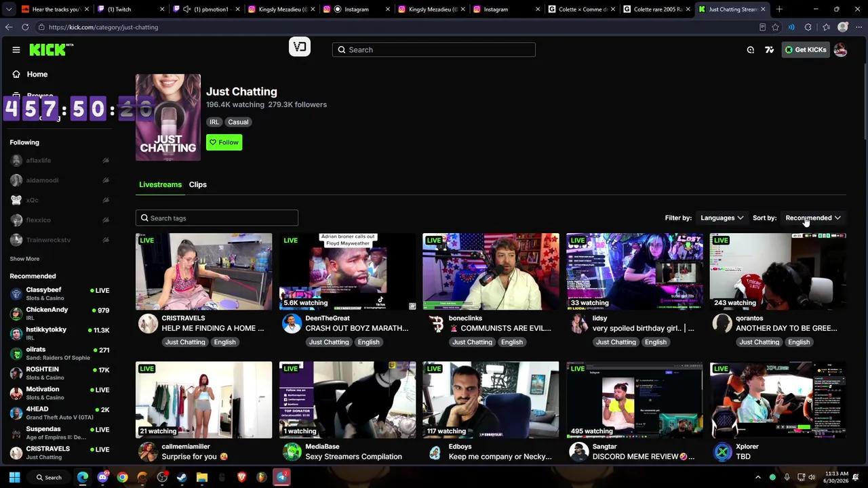Click the search magnifier in the Kick search bar
This screenshot has height=488, width=868.
pos(342,49)
